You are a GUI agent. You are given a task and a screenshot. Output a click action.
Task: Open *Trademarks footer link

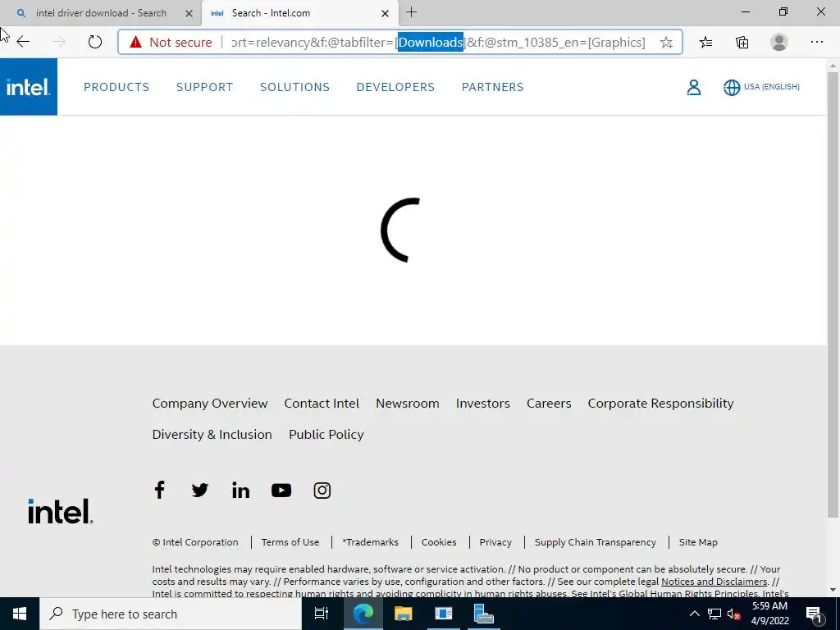point(370,542)
